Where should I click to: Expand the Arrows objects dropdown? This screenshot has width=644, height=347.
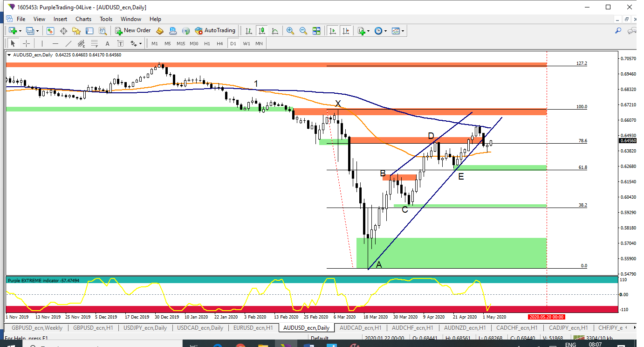click(x=140, y=44)
